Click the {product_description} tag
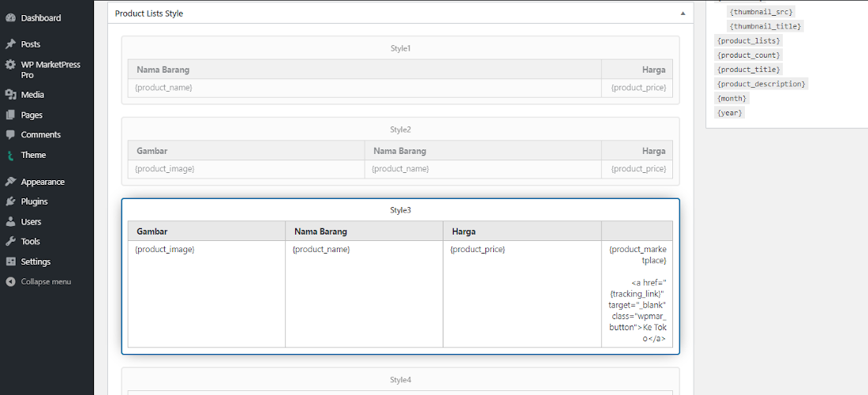This screenshot has width=868, height=395. [x=761, y=84]
